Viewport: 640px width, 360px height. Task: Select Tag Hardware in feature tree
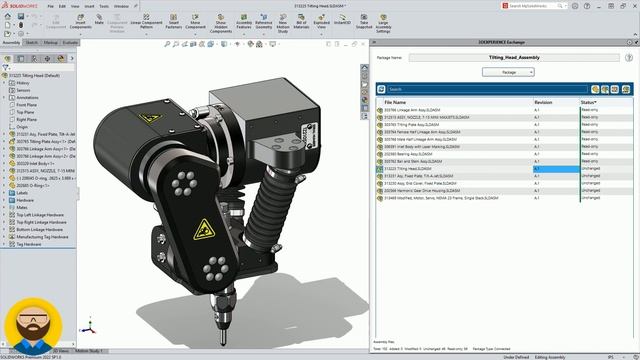29,244
